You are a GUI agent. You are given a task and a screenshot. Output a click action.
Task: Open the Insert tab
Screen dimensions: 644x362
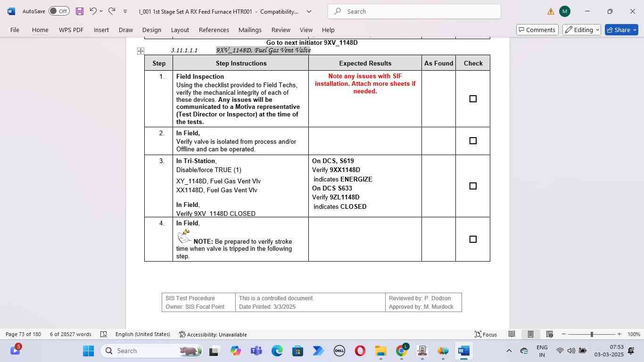point(101,30)
